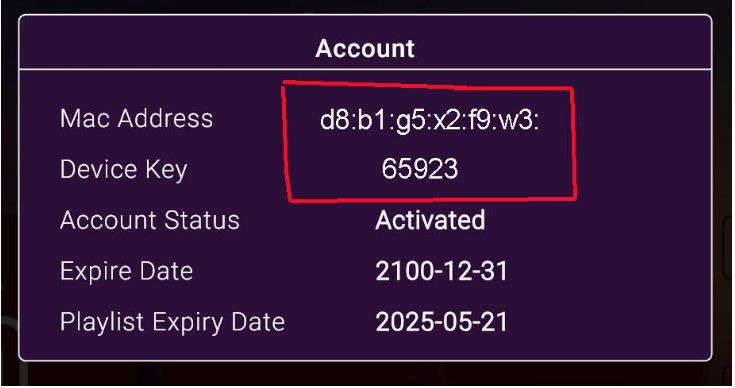
Task: Click the Device Key value 65923
Action: point(420,169)
